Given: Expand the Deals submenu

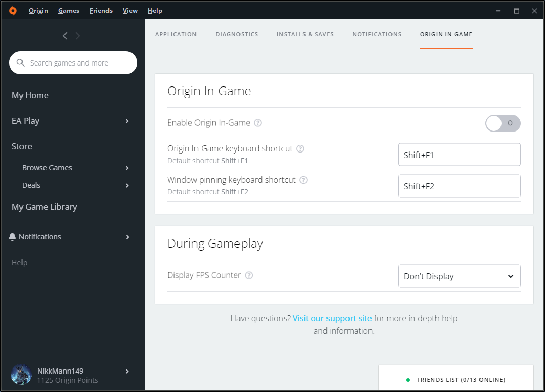Looking at the screenshot, I should click(x=127, y=185).
